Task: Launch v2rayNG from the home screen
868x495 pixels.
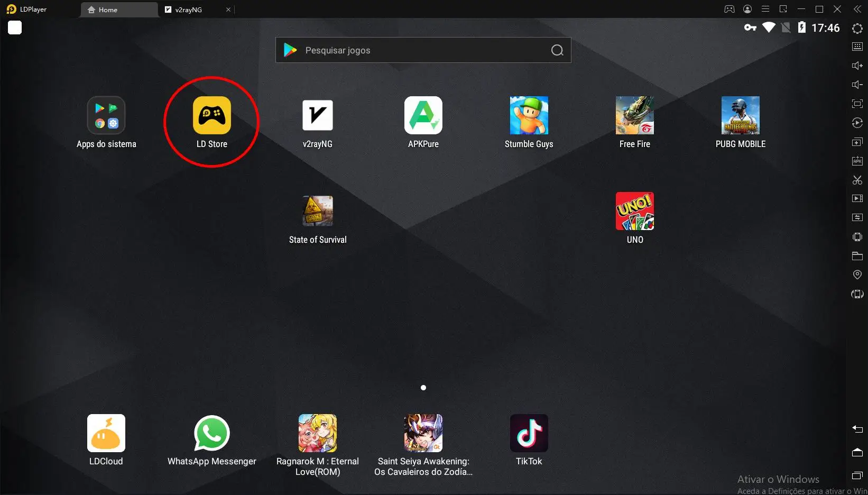Action: coord(318,115)
